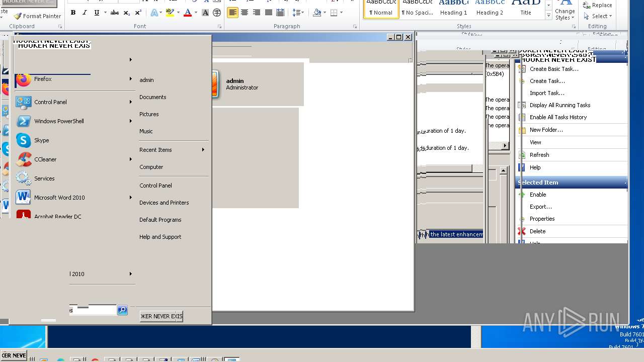The image size is (644, 362).
Task: Click Replace in Editing group
Action: pos(598,5)
